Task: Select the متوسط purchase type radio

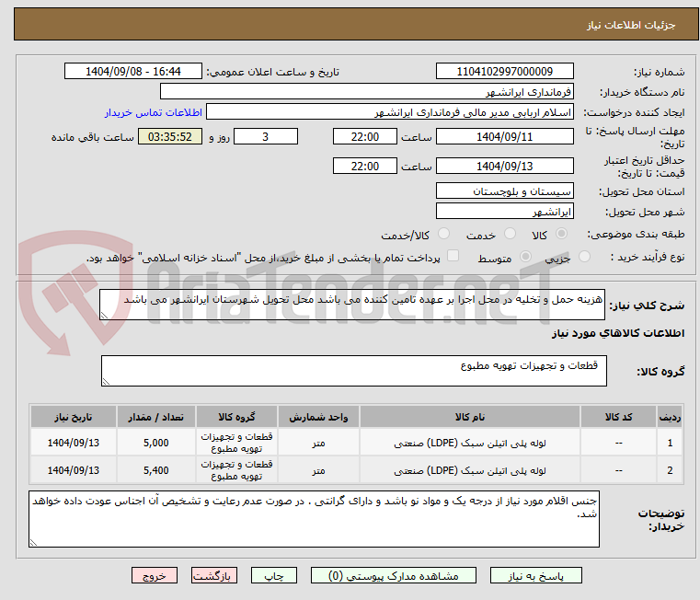Action: tap(525, 257)
